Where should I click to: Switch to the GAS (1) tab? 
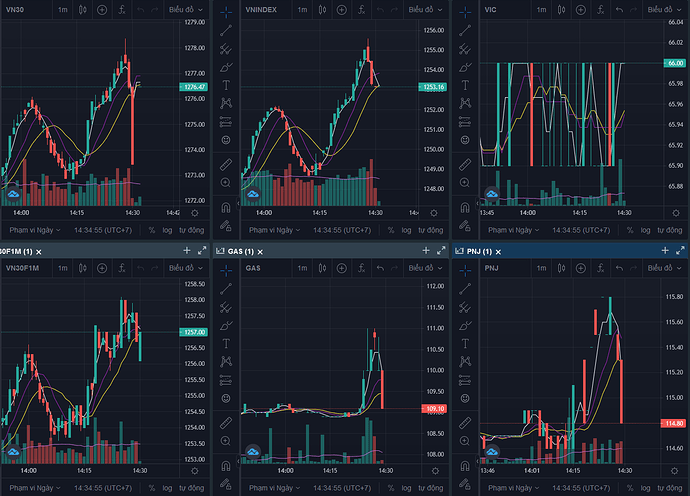click(x=240, y=252)
